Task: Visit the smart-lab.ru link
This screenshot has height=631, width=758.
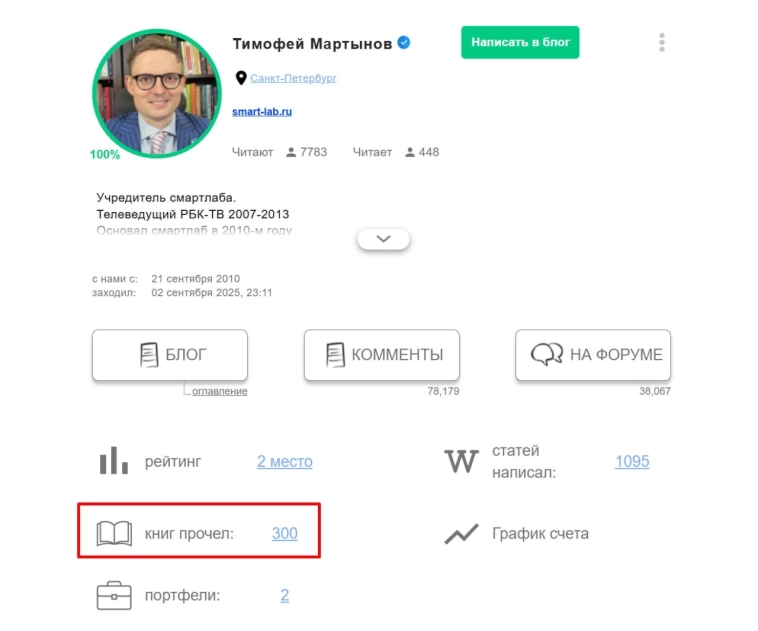Action: [262, 112]
